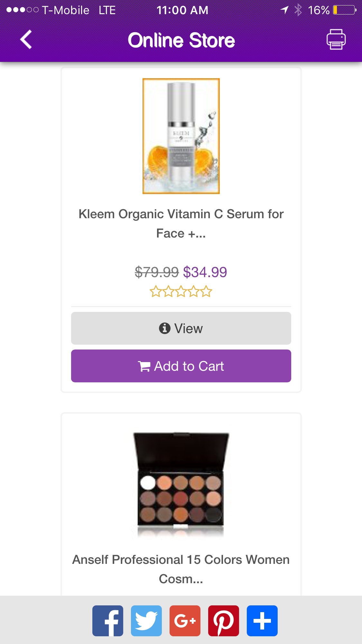
Task: Tap the Online Store header title
Action: point(181,40)
